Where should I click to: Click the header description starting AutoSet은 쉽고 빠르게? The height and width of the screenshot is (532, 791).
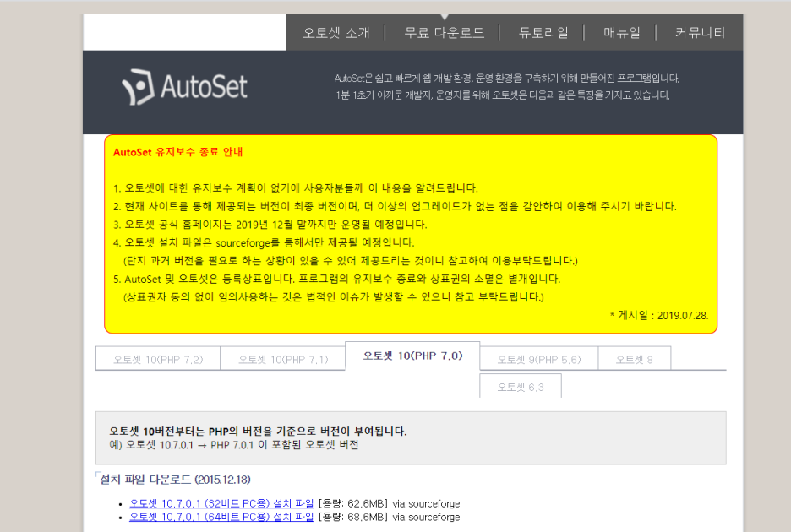[506, 79]
